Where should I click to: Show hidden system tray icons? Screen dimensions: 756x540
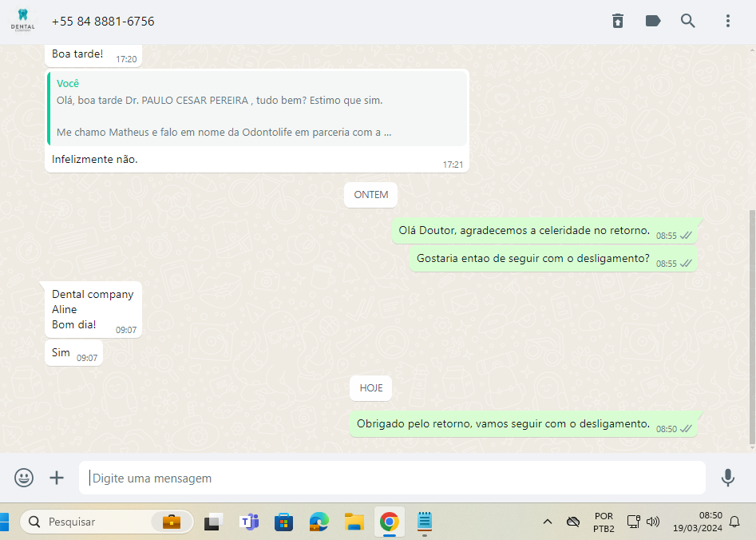pos(547,522)
